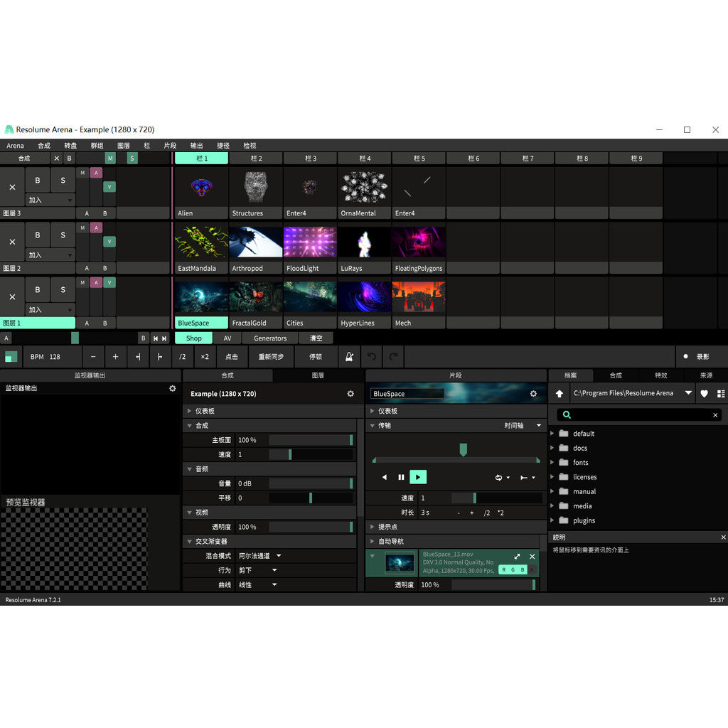Open the 时间轴 transport mode dropdown
This screenshot has height=728, width=728.
[523, 425]
